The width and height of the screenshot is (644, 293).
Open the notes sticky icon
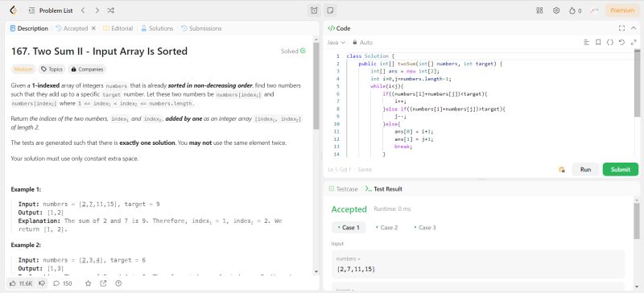point(330,10)
